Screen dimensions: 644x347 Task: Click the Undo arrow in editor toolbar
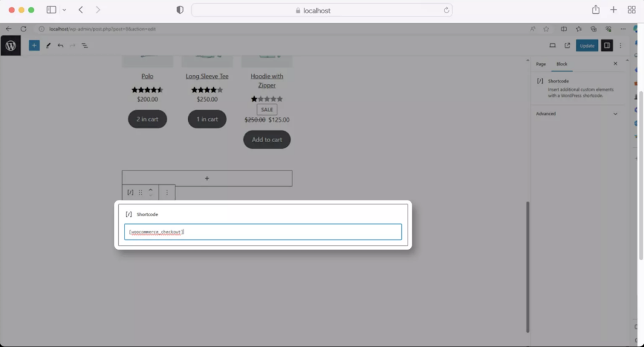(x=60, y=46)
